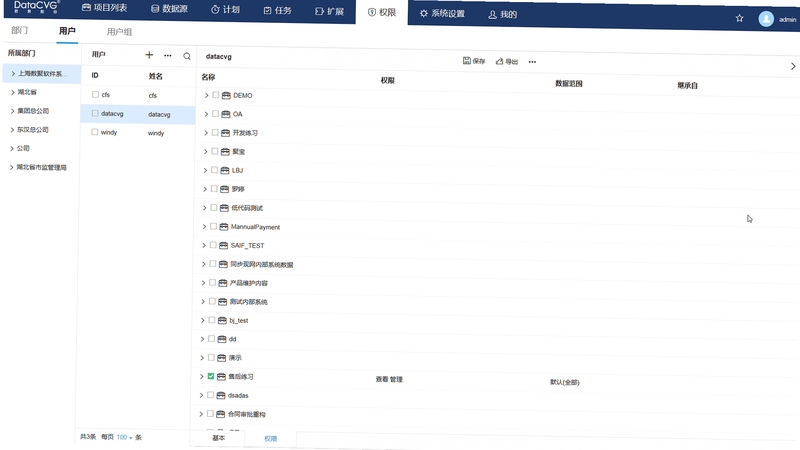Viewport: 800px width, 450px height.
Task: Tick the cfs user checkbox
Action: tap(95, 94)
